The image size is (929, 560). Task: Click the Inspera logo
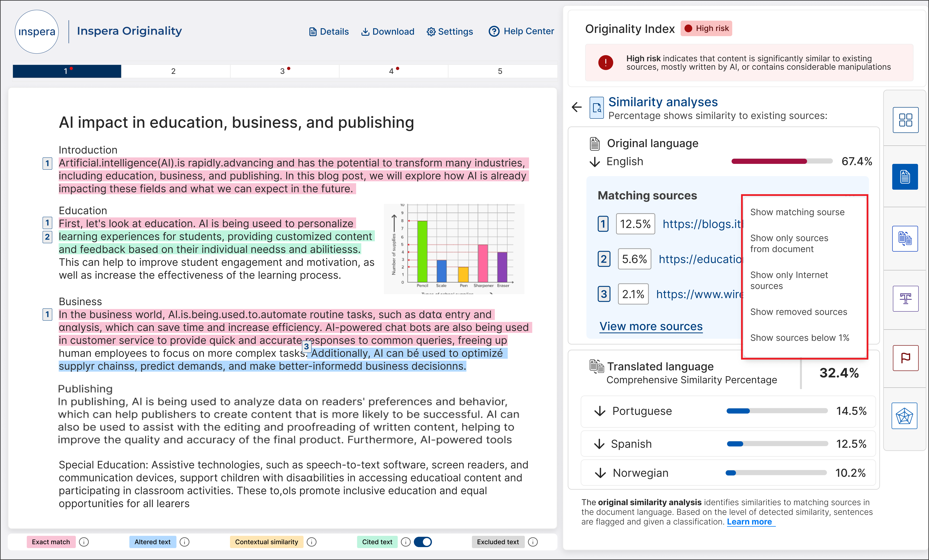[x=37, y=32]
